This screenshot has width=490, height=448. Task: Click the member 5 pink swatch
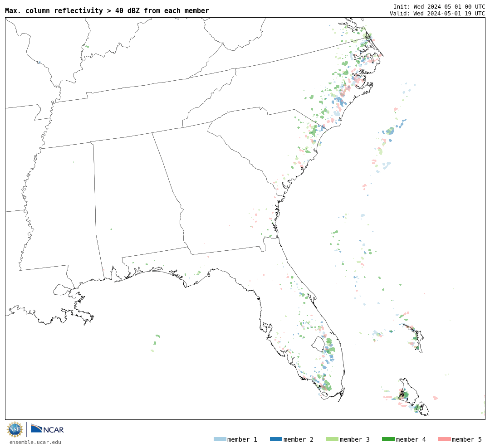click(x=445, y=439)
